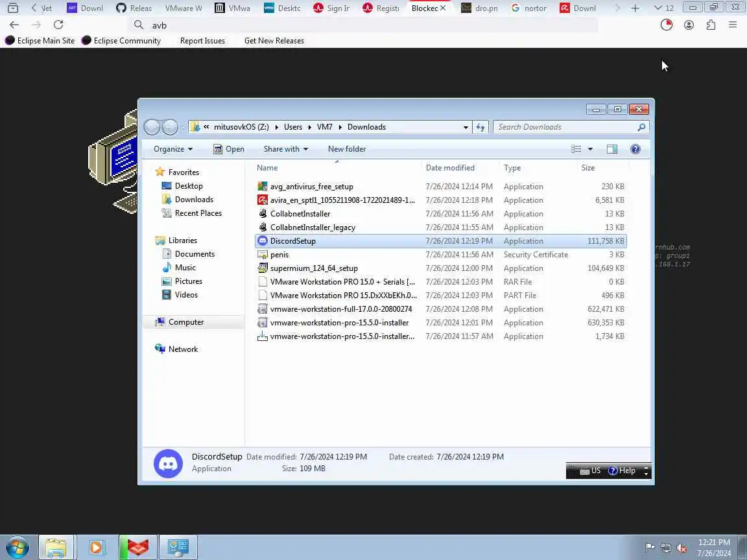
Task: Switch to the Desktc tab
Action: tap(282, 8)
